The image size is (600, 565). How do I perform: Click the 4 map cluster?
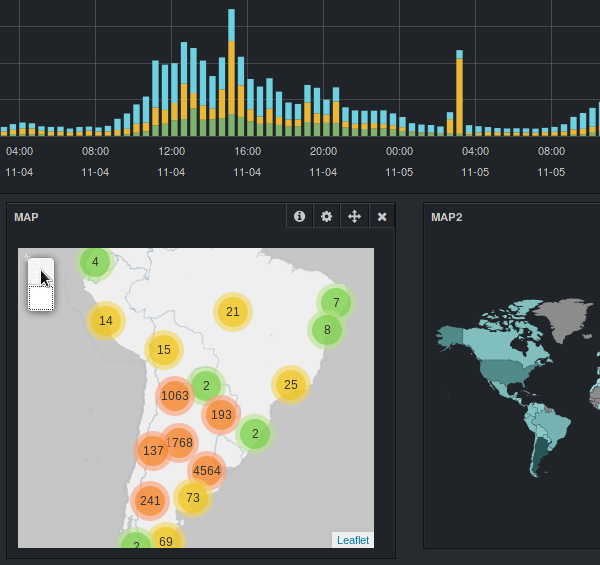coord(95,262)
